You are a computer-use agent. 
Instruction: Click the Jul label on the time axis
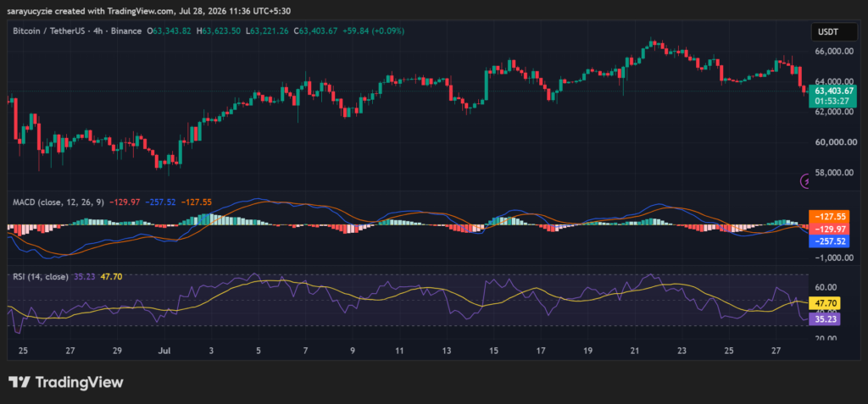tap(164, 351)
